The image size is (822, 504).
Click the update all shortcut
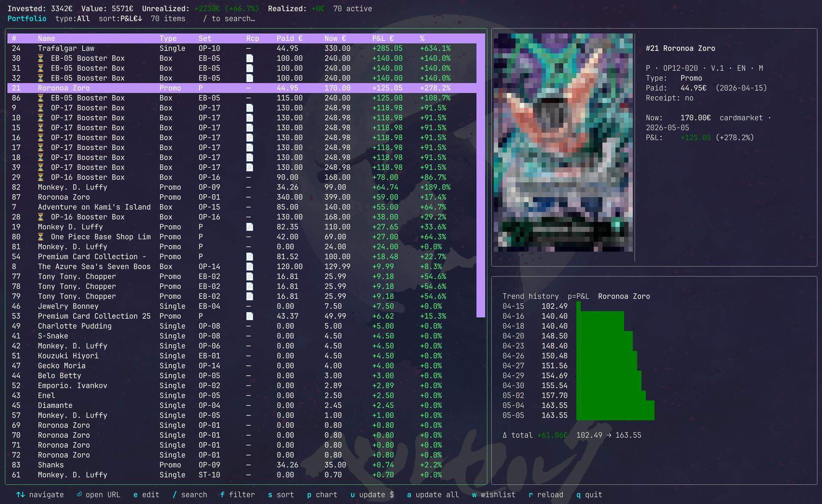pyautogui.click(x=433, y=495)
